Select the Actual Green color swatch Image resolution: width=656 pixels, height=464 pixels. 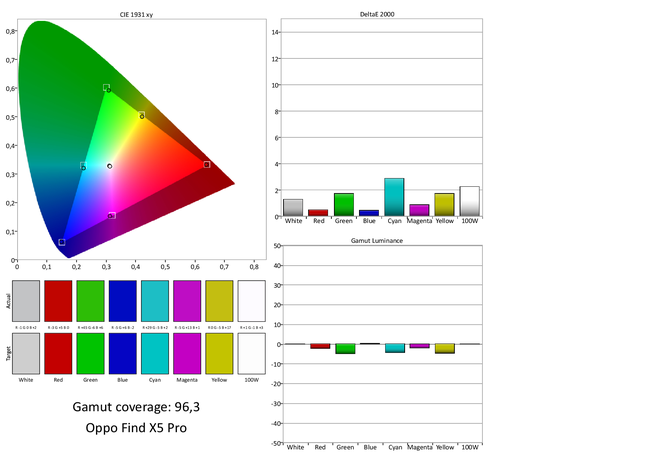point(90,301)
